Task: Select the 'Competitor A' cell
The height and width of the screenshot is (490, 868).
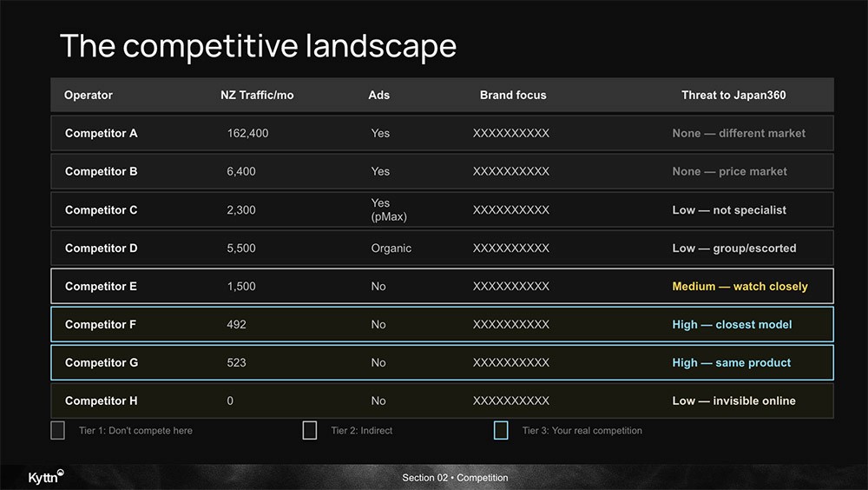Action: pos(102,133)
